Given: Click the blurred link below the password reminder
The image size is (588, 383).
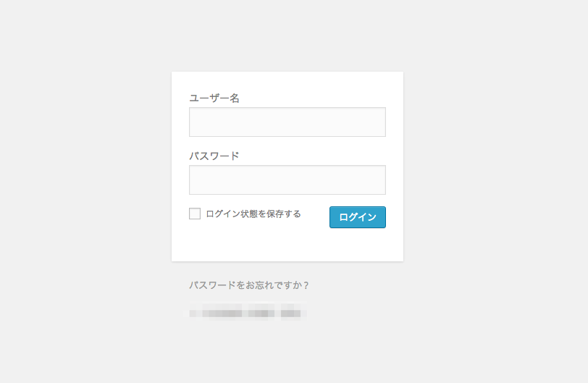Looking at the screenshot, I should click(245, 311).
